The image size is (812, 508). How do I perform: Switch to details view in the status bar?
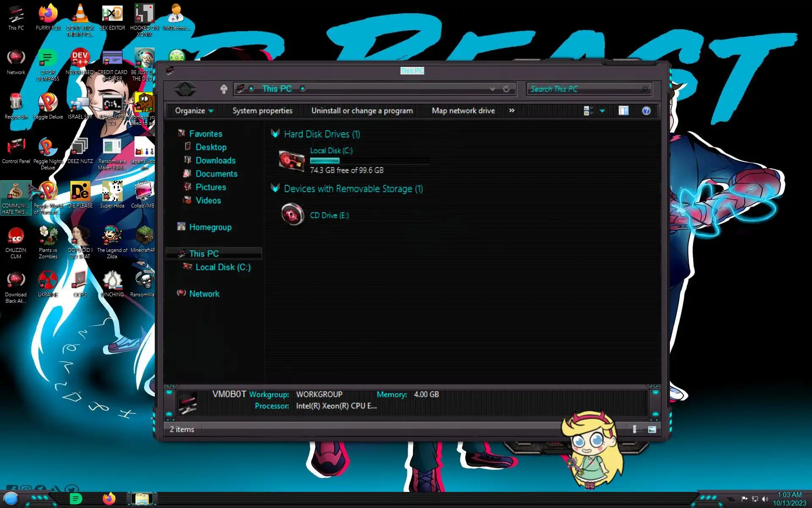pyautogui.click(x=634, y=429)
